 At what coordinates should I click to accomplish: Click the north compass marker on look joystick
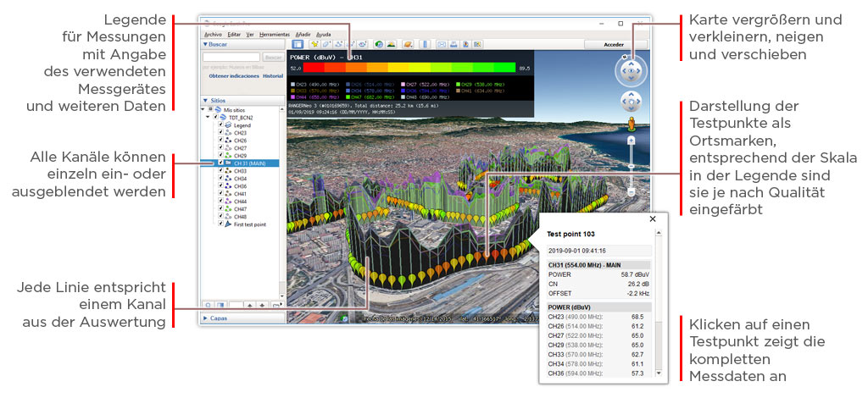tap(625, 57)
